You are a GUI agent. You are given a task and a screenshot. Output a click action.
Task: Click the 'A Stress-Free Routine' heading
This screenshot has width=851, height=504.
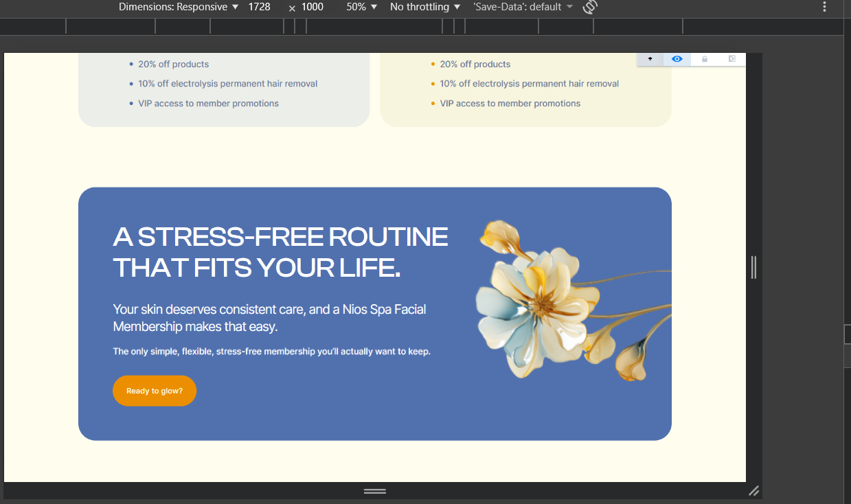[280, 251]
